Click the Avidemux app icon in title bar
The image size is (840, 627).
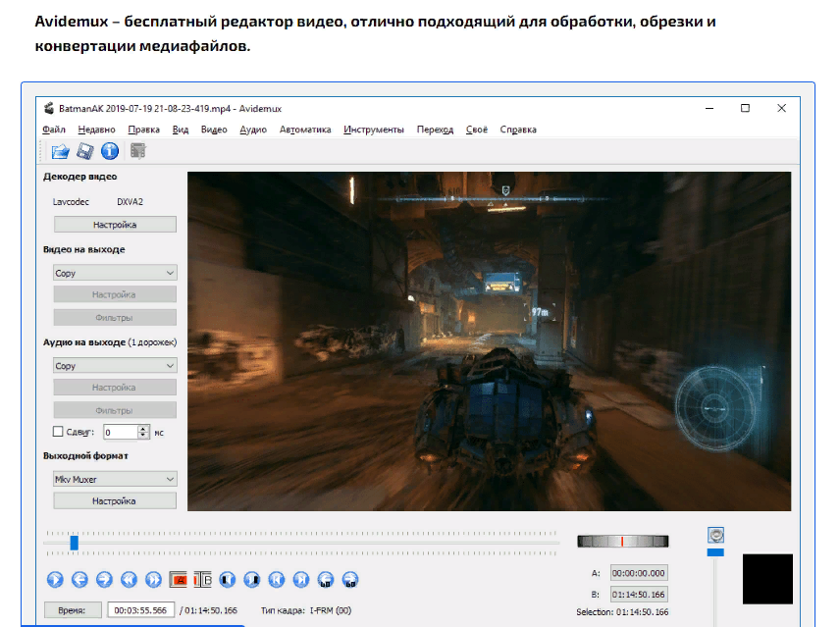(49, 108)
